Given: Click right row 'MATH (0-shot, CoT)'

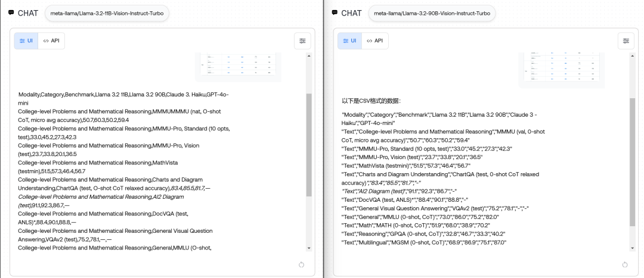Looking at the screenshot, I should (416, 225).
